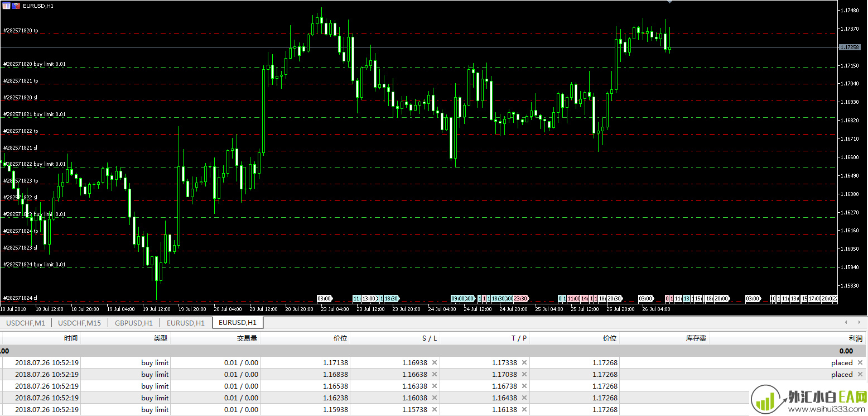The width and height of the screenshot is (868, 416).
Task: Click the × icon next to T/P 1.16138
Action: [524, 409]
